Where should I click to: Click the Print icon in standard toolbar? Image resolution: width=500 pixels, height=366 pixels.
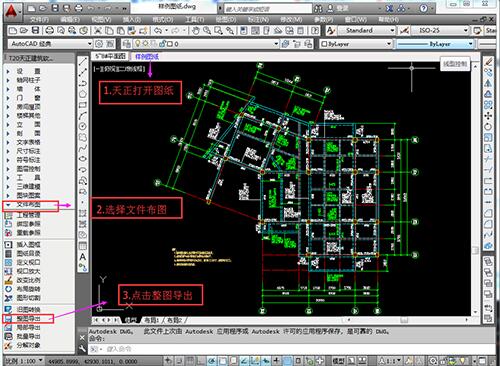pyautogui.click(x=50, y=31)
